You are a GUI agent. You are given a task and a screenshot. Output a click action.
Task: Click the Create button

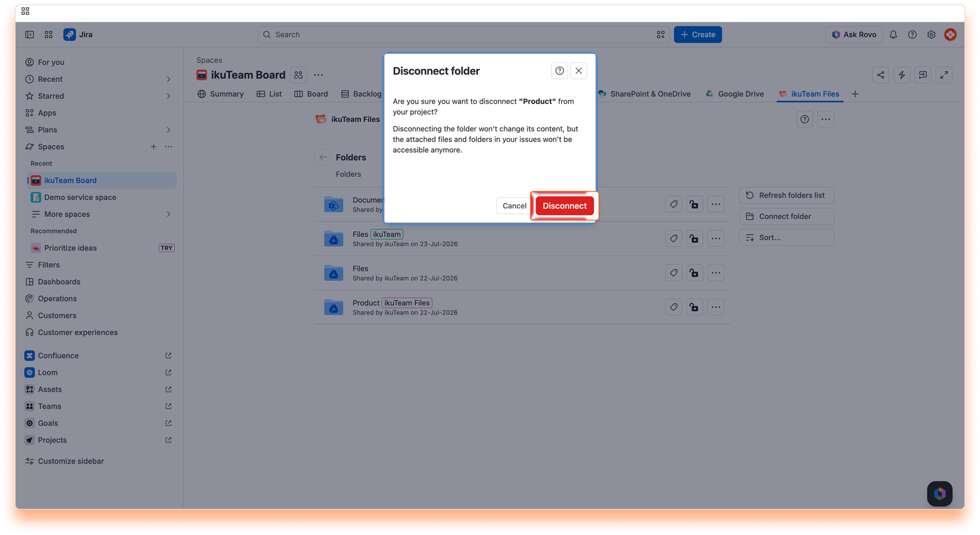tap(698, 34)
